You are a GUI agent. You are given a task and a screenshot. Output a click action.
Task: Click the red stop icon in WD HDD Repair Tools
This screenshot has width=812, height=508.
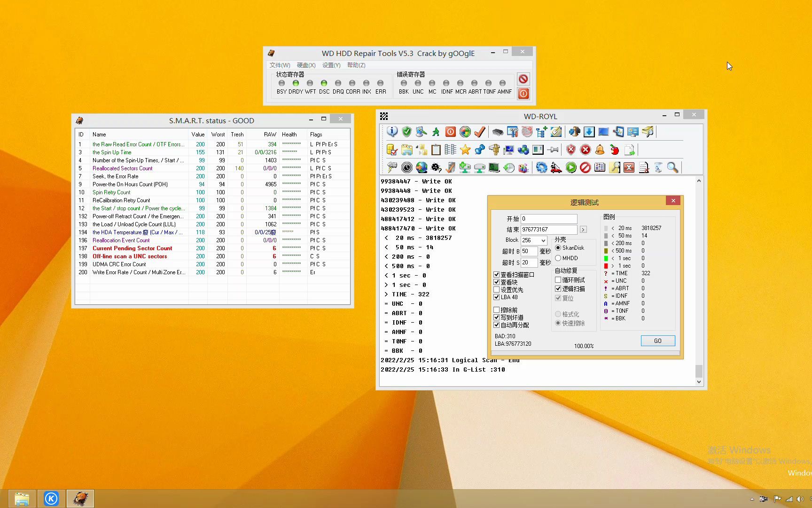click(x=523, y=79)
